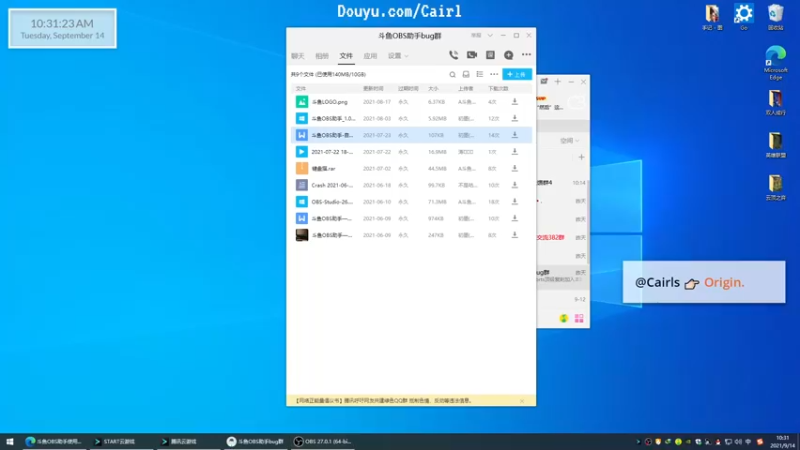Sort files by the 更新时间 column header
Image resolution: width=800 pixels, height=450 pixels.
pos(373,89)
